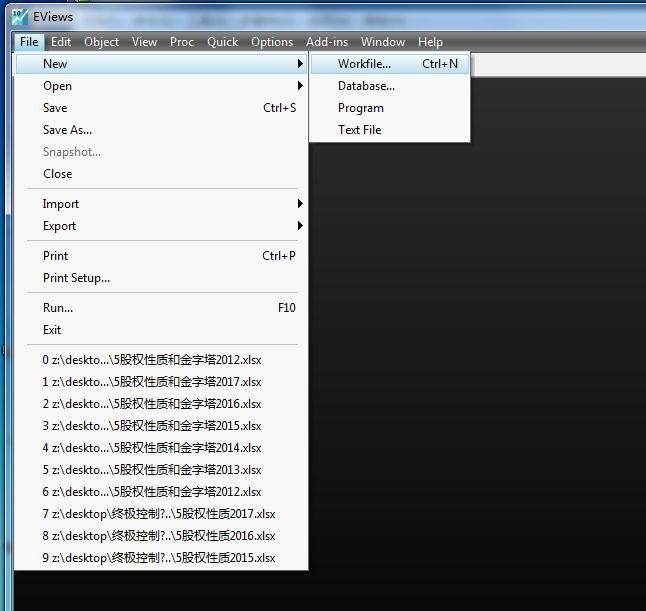Create a new Workfile...
This screenshot has width=646, height=611.
(x=390, y=64)
